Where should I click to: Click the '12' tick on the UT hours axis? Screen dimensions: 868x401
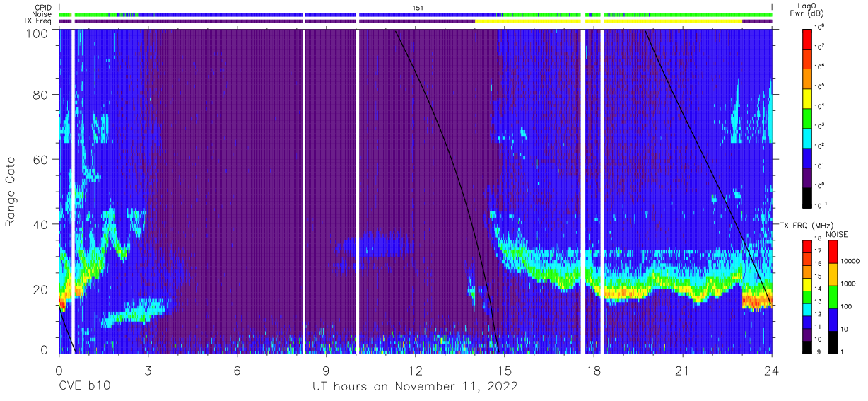tap(416, 370)
